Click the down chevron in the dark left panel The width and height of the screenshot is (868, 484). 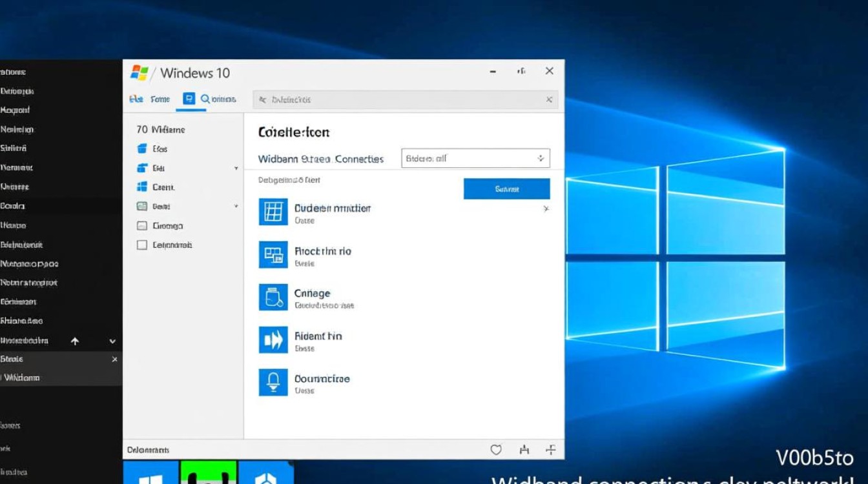point(112,341)
